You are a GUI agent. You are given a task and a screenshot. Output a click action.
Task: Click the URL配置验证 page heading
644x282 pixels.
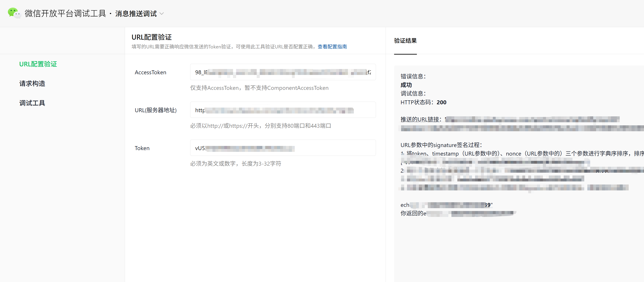tap(151, 37)
